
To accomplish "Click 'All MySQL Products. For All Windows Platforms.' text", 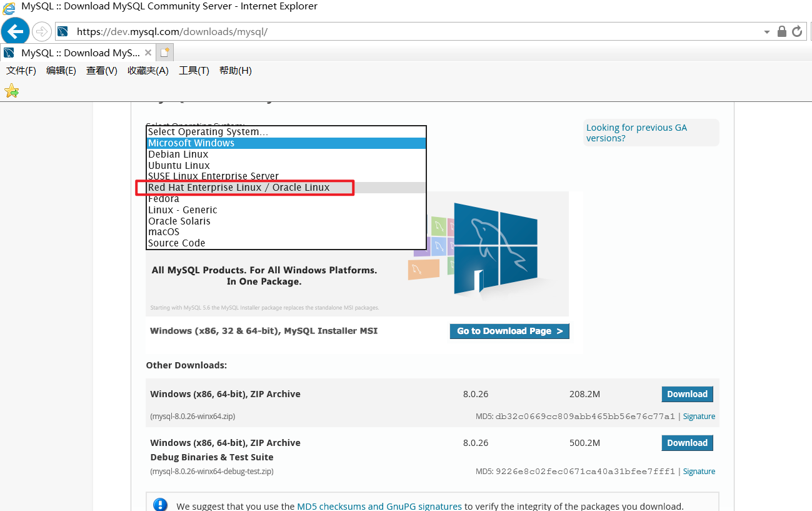I will (264, 270).
